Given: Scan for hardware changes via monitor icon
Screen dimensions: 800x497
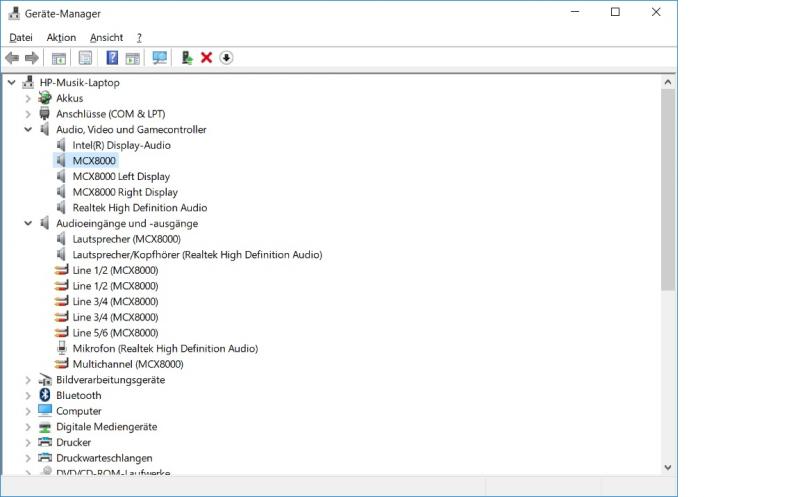Looking at the screenshot, I should tap(160, 58).
